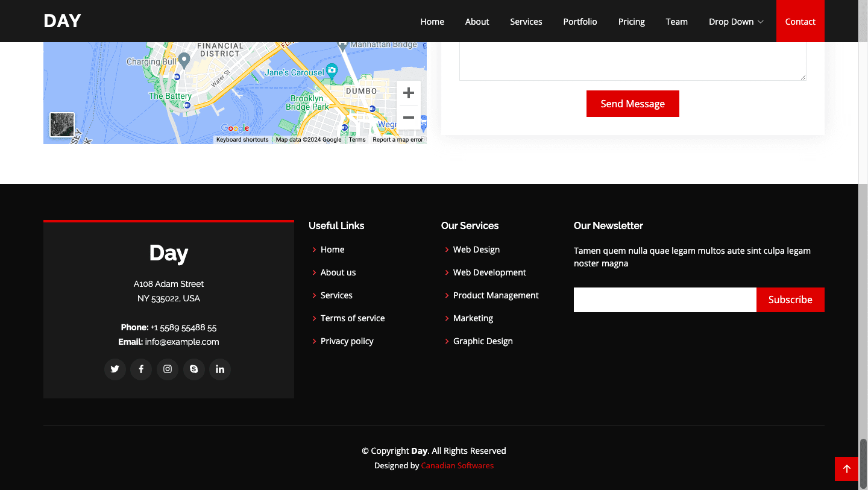The width and height of the screenshot is (868, 490).
Task: Open the Web Development service link
Action: [489, 272]
